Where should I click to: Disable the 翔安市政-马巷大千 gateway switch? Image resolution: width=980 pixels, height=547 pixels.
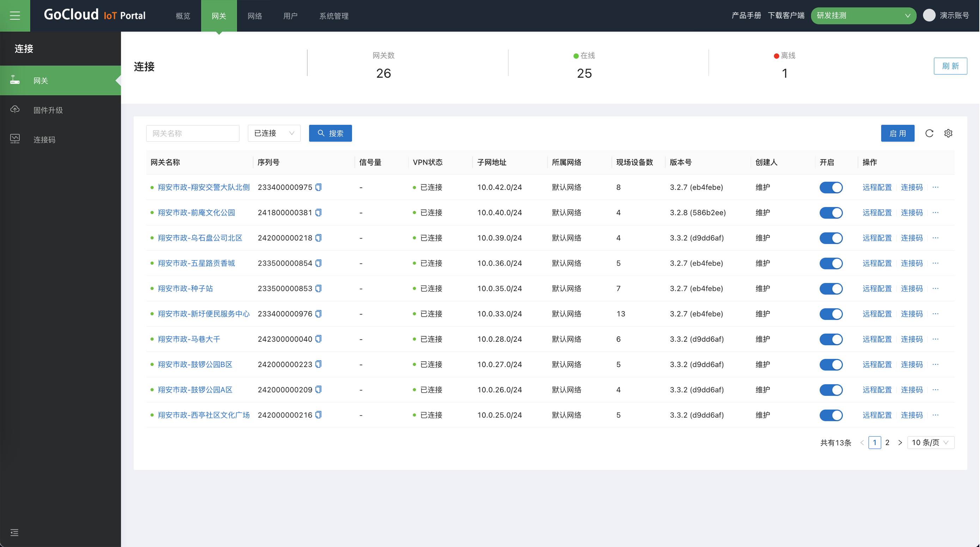[831, 339]
